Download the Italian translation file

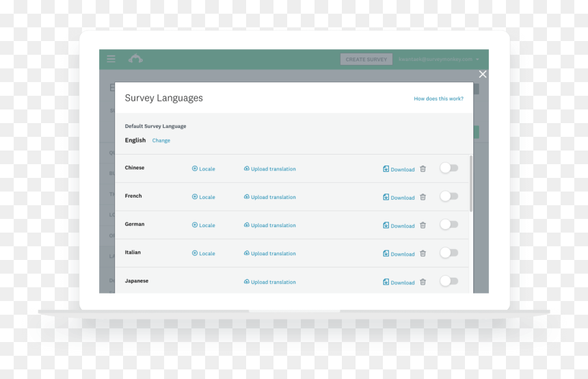coord(399,254)
